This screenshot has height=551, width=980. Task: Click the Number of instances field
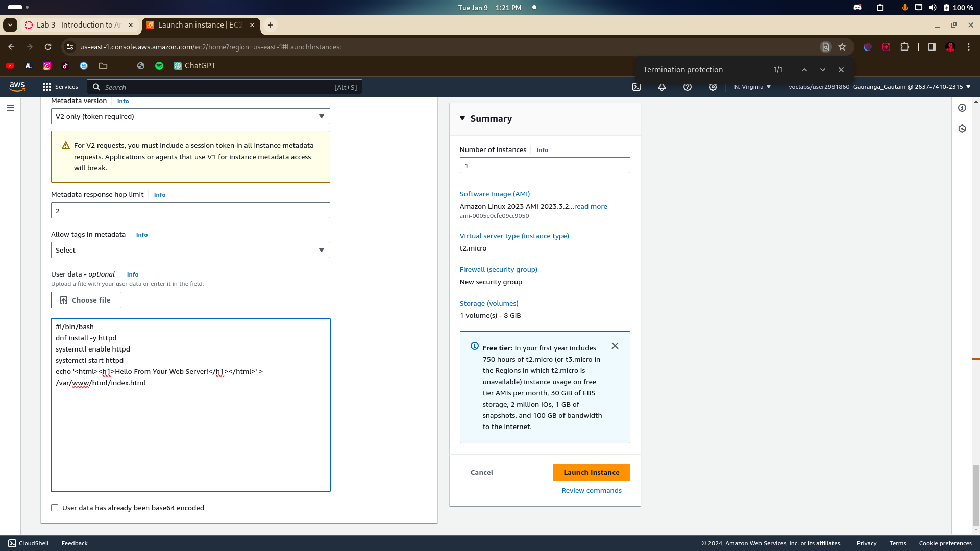point(545,165)
